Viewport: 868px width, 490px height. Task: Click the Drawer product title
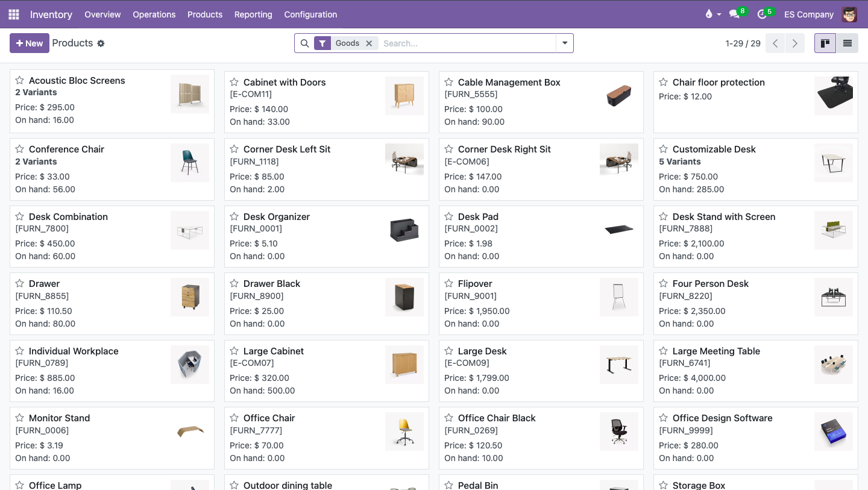45,283
